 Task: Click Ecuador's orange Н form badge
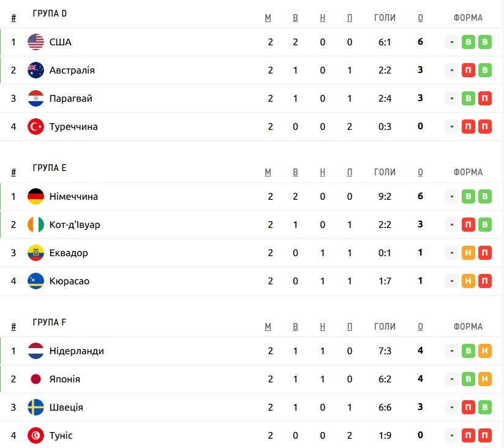[x=468, y=252]
